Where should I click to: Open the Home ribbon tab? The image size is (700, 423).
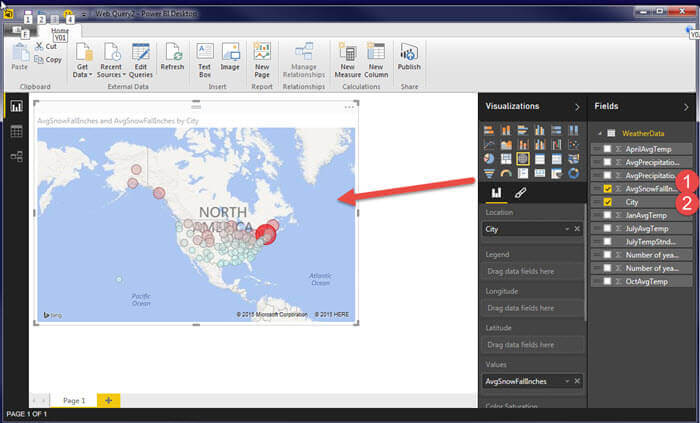click(60, 30)
